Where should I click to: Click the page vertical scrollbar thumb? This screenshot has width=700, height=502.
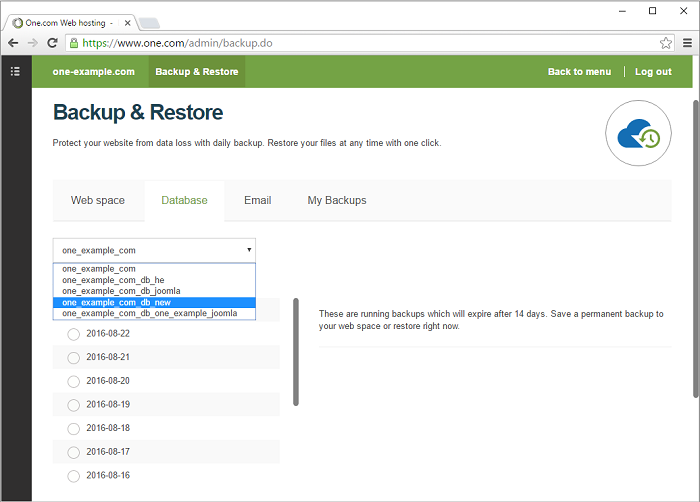pos(696,249)
